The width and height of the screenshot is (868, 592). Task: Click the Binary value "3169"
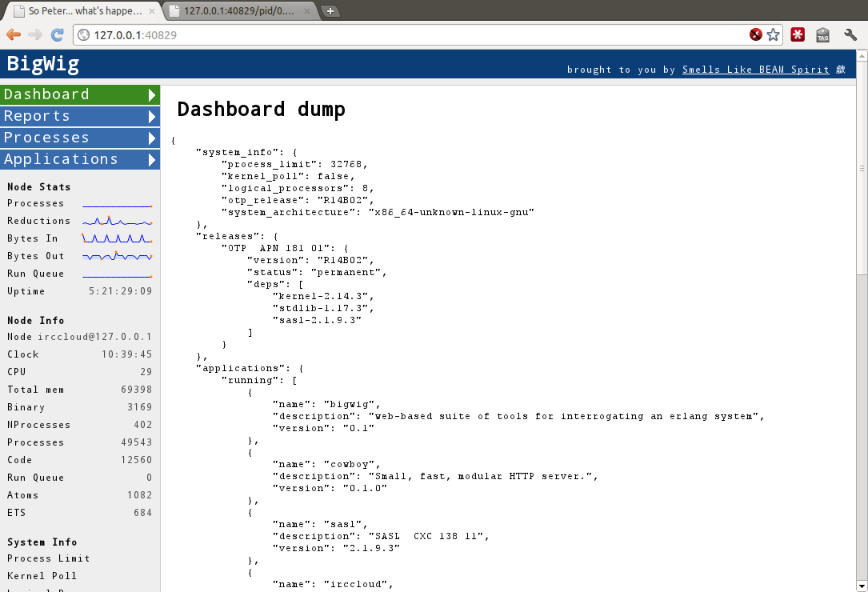coord(139,407)
